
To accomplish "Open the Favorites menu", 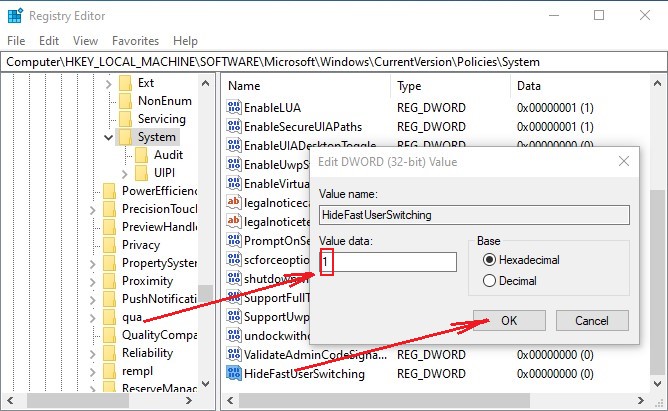I will (135, 41).
